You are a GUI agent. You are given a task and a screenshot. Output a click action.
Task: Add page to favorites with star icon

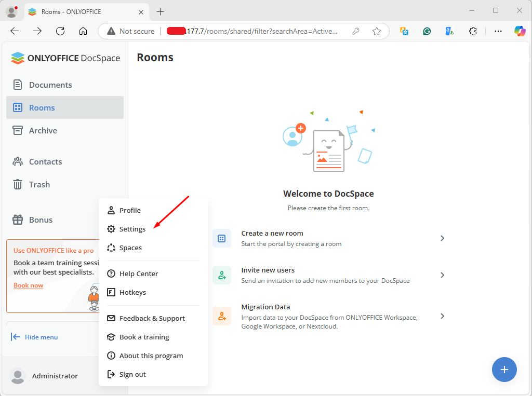click(x=376, y=31)
